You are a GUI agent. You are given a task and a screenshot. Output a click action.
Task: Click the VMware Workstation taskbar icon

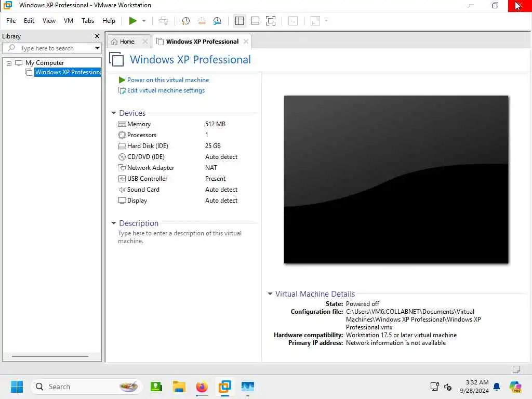click(x=224, y=387)
